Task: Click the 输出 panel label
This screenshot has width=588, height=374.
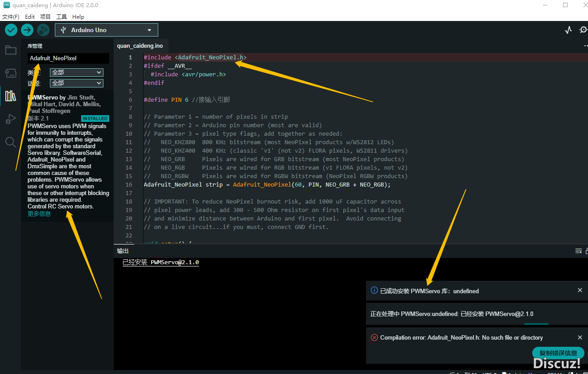Action: [123, 251]
